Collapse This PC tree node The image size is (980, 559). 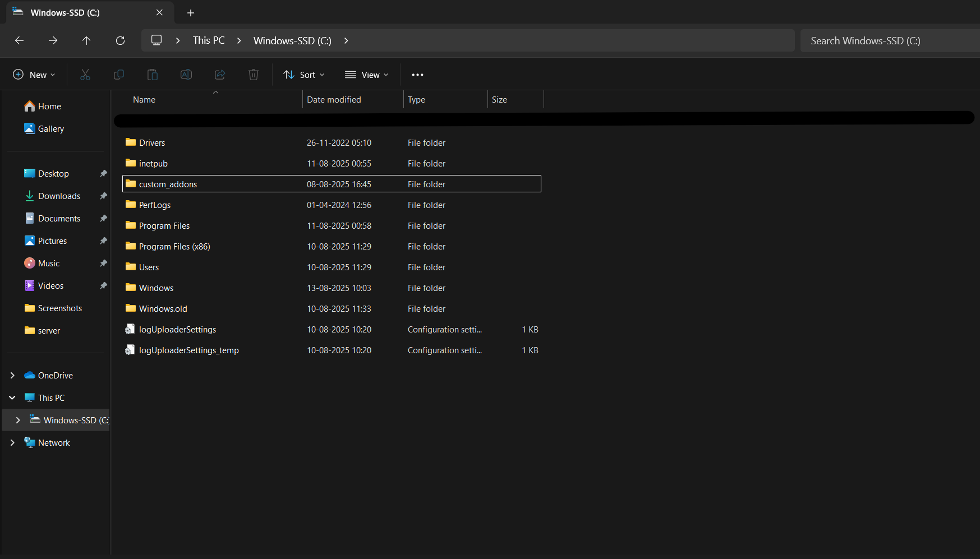(12, 398)
